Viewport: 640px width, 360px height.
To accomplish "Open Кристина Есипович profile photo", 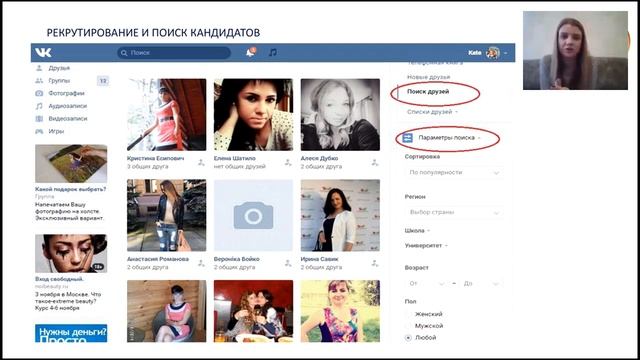I will pyautogui.click(x=167, y=115).
